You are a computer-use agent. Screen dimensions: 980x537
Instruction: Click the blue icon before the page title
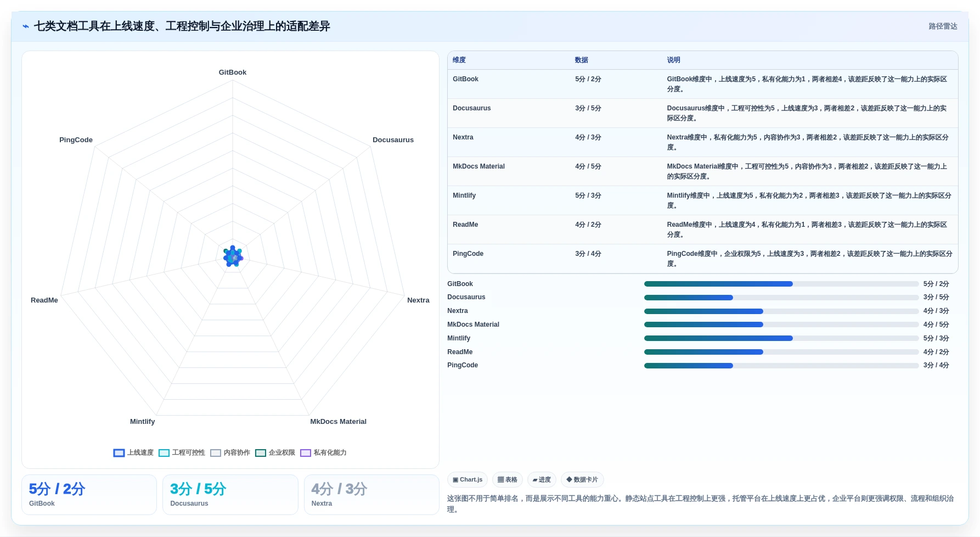[x=26, y=26]
